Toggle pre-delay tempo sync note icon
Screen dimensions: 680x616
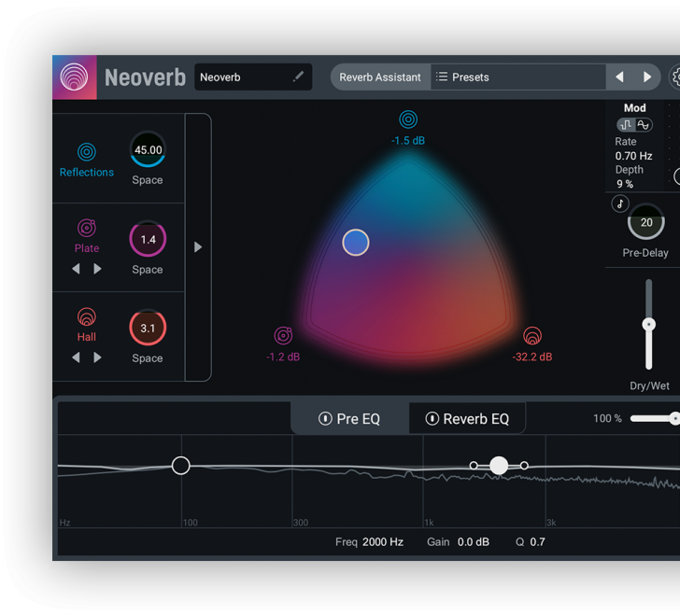tap(620, 203)
